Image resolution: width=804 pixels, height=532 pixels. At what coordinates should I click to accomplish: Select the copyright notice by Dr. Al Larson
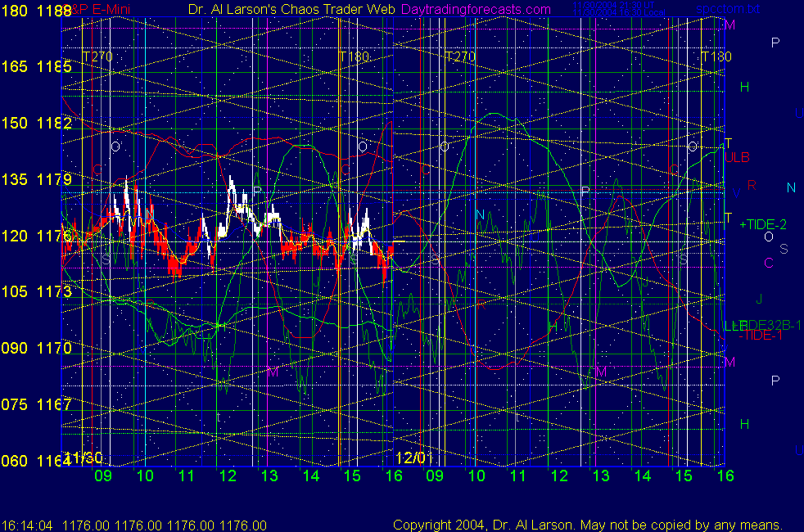click(588, 525)
